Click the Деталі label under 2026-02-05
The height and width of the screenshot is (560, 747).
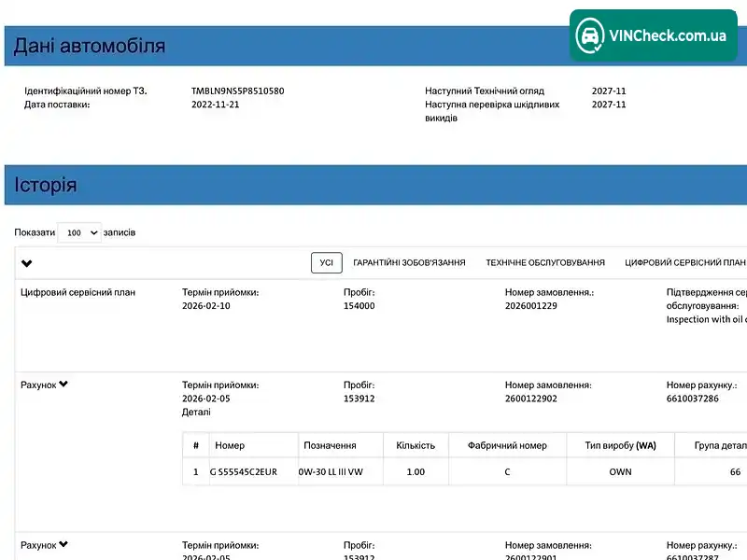coord(196,412)
